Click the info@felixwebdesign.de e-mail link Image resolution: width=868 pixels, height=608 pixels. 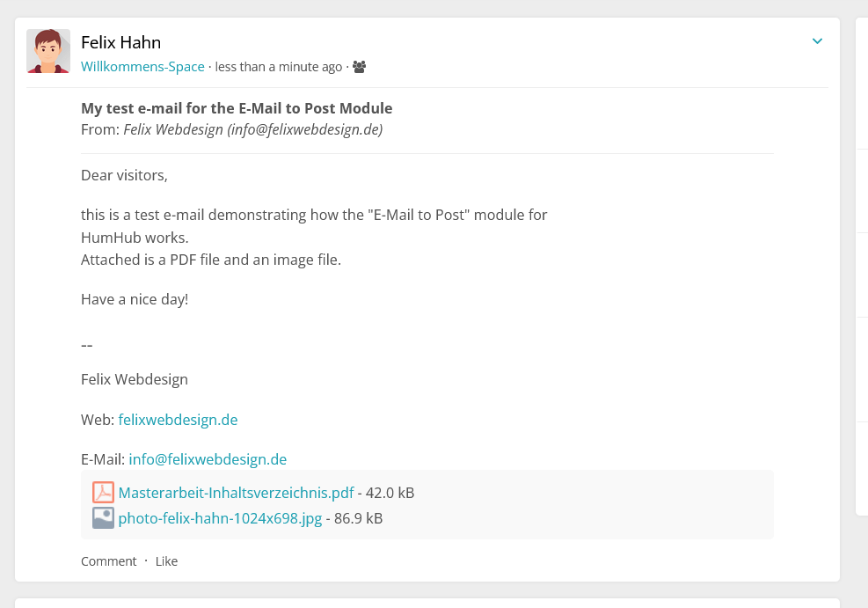(x=208, y=459)
